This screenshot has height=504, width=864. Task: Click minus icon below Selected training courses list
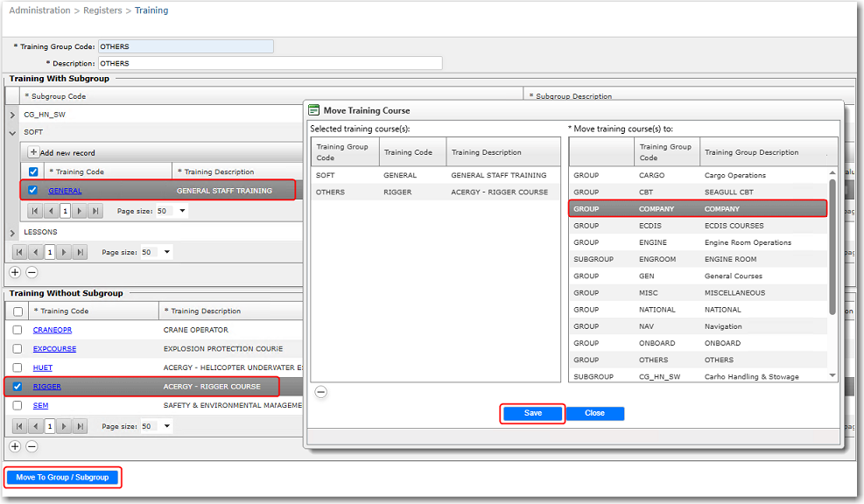click(x=320, y=392)
